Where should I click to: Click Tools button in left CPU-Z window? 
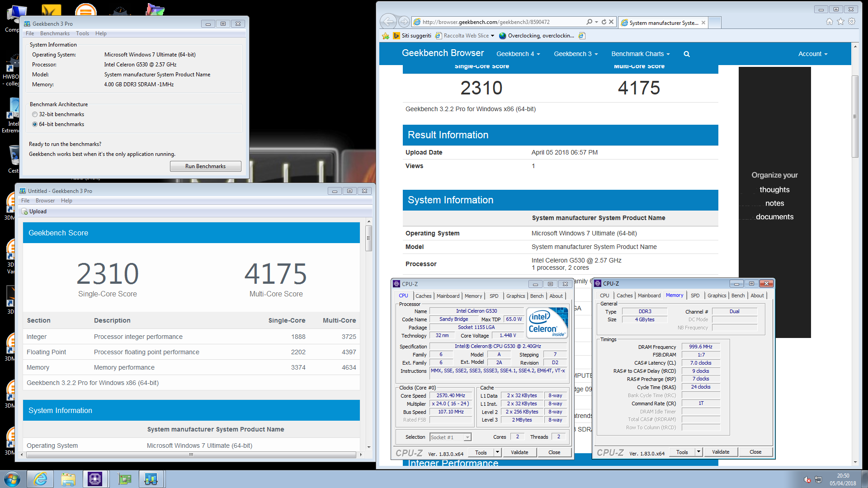coord(481,452)
